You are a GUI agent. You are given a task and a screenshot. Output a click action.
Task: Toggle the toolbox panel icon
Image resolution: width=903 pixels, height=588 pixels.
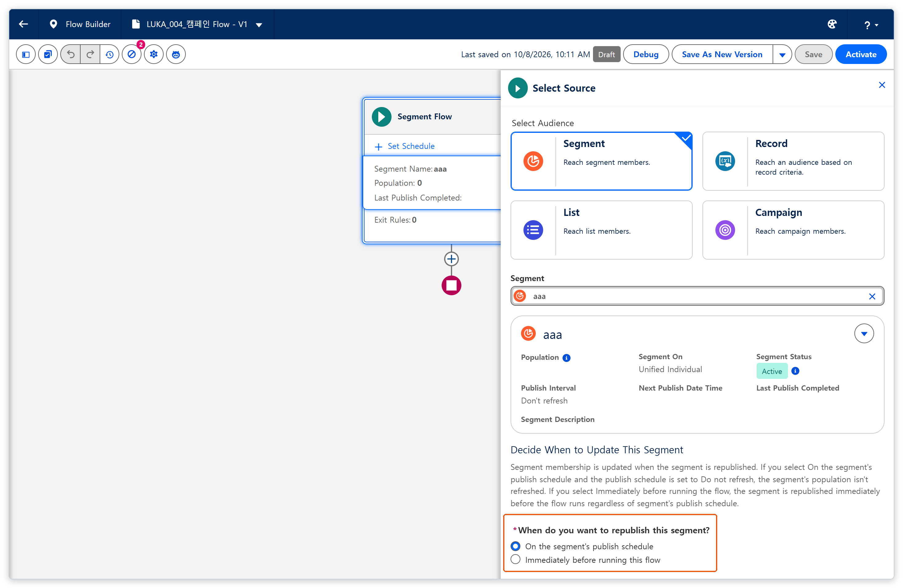pyautogui.click(x=26, y=54)
